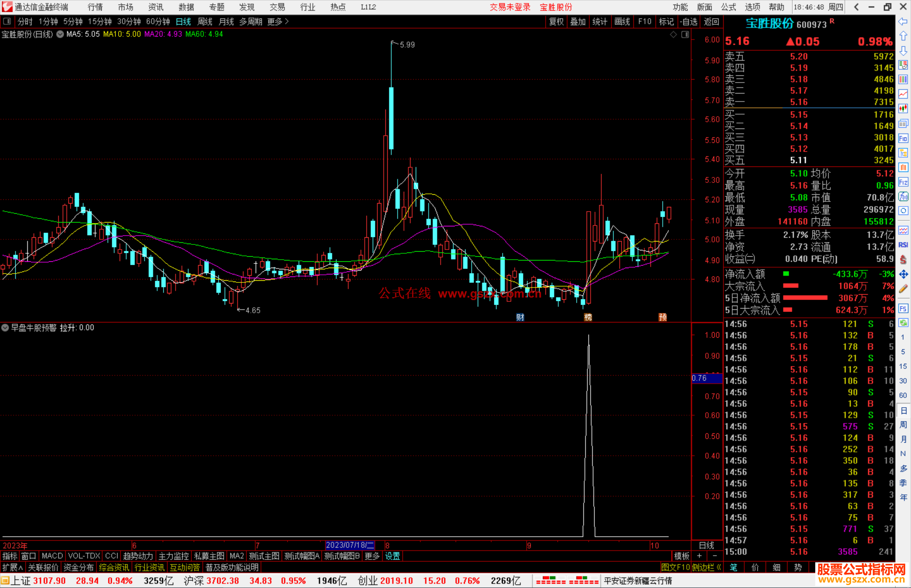Click the F12 sidebar icon
Viewport: 911px width, 588px height.
click(903, 182)
